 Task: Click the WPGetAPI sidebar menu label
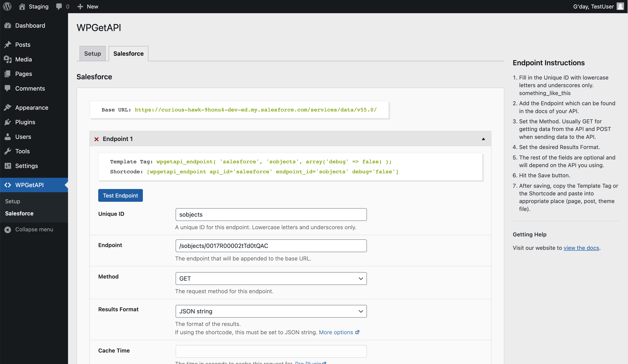[29, 185]
